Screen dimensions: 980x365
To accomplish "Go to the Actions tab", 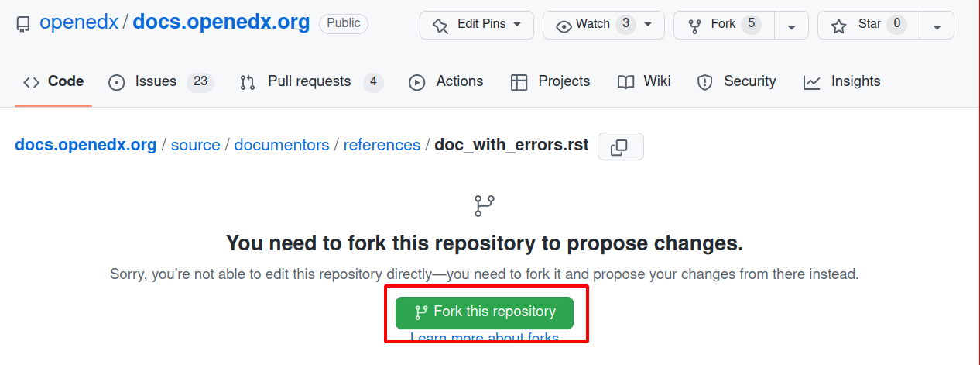I will [446, 81].
